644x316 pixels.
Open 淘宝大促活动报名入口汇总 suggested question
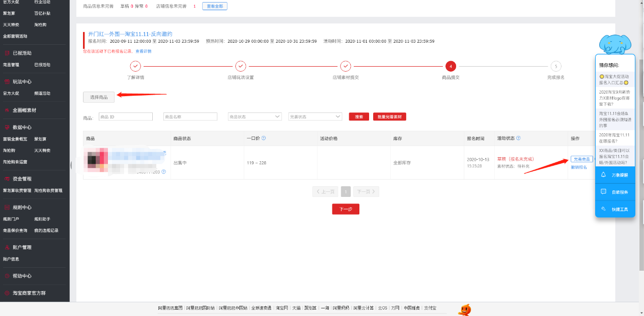tap(614, 79)
